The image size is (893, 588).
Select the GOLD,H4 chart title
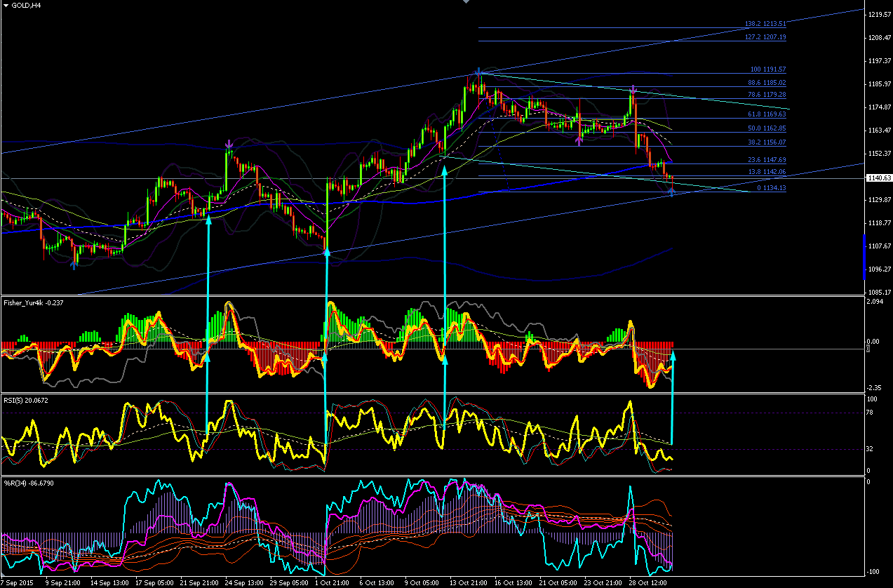click(x=26, y=6)
